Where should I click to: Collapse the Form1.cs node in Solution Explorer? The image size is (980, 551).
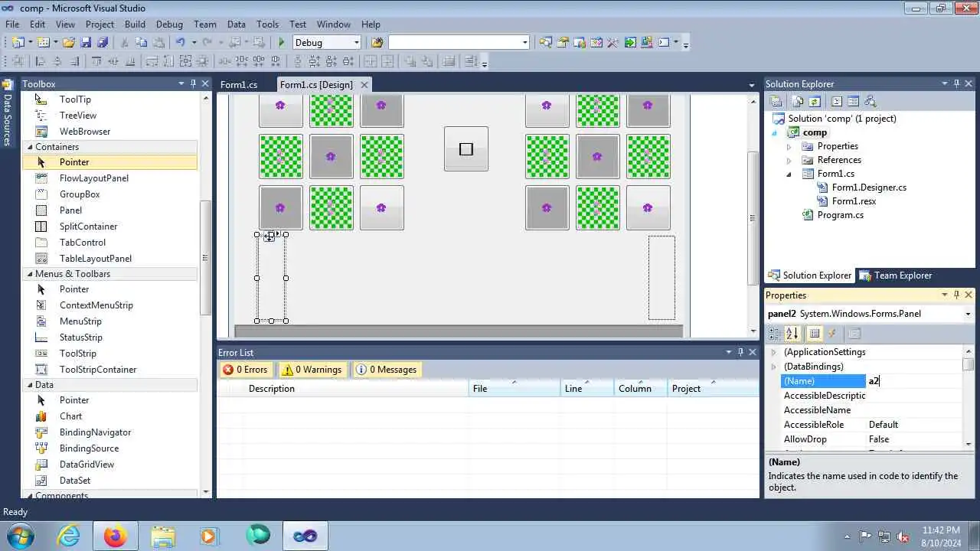pyautogui.click(x=789, y=174)
